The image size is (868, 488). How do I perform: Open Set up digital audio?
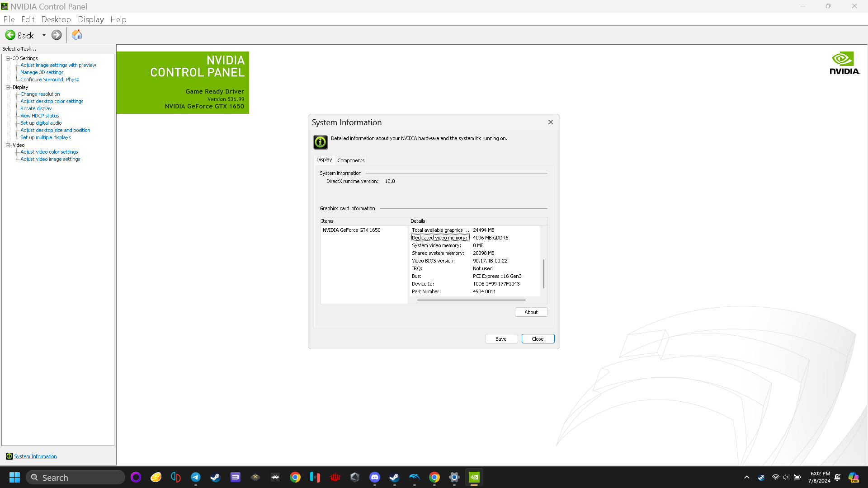point(41,123)
